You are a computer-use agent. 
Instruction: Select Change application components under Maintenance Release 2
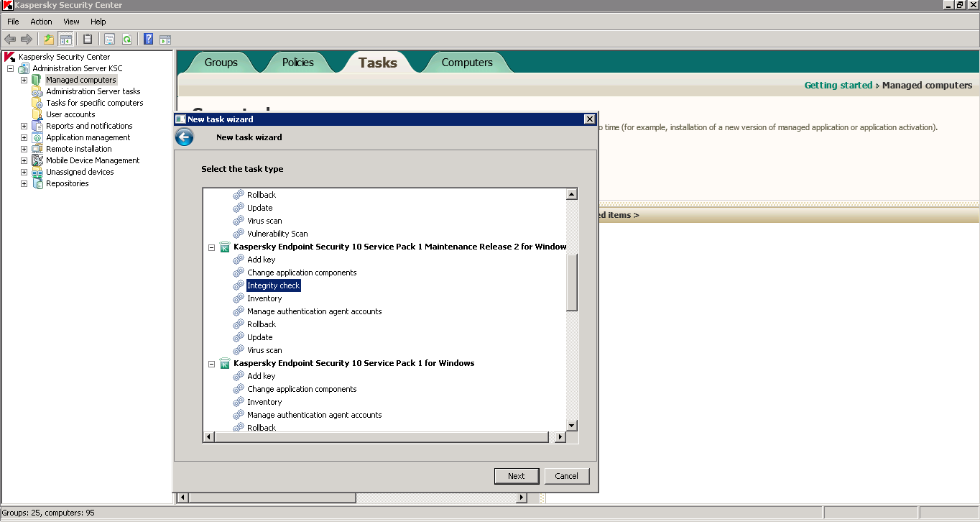click(302, 273)
